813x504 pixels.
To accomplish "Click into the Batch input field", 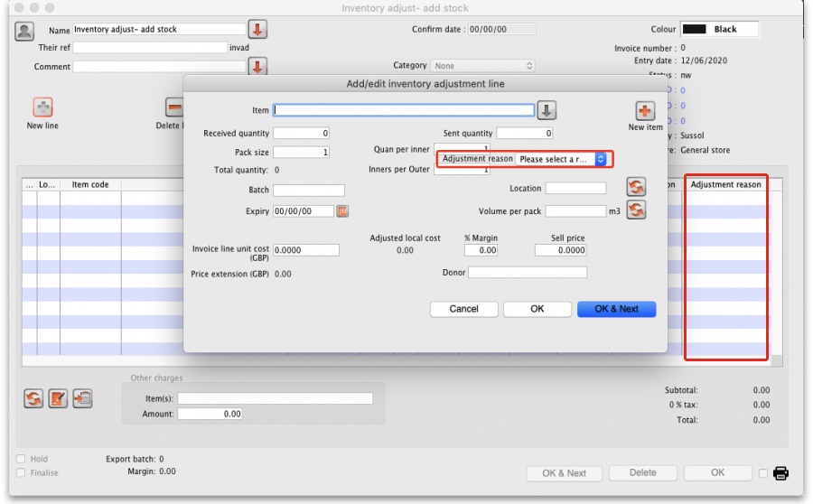I will click(308, 191).
